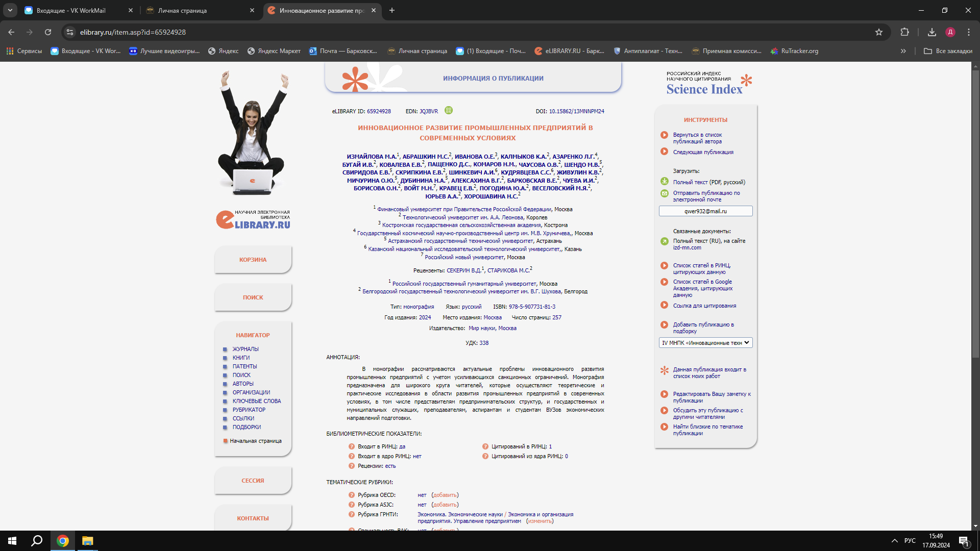This screenshot has height=551, width=980.
Task: Open the Chrome profile avatar
Action: click(950, 32)
